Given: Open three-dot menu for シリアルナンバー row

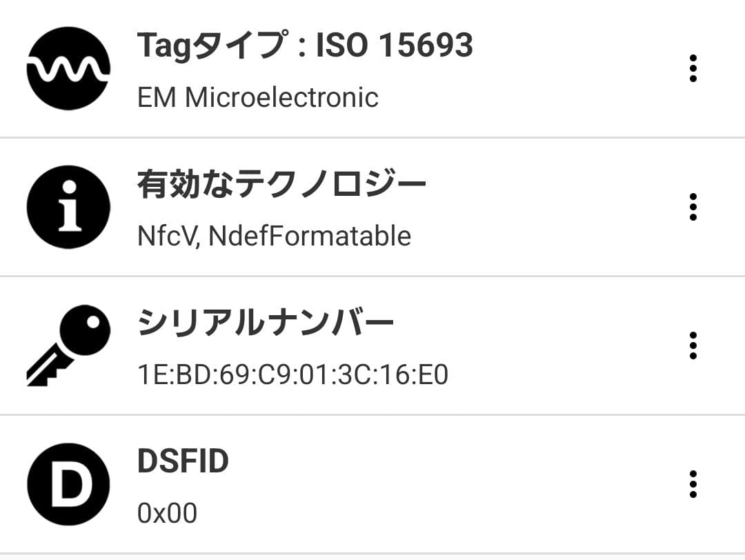Looking at the screenshot, I should point(693,345).
